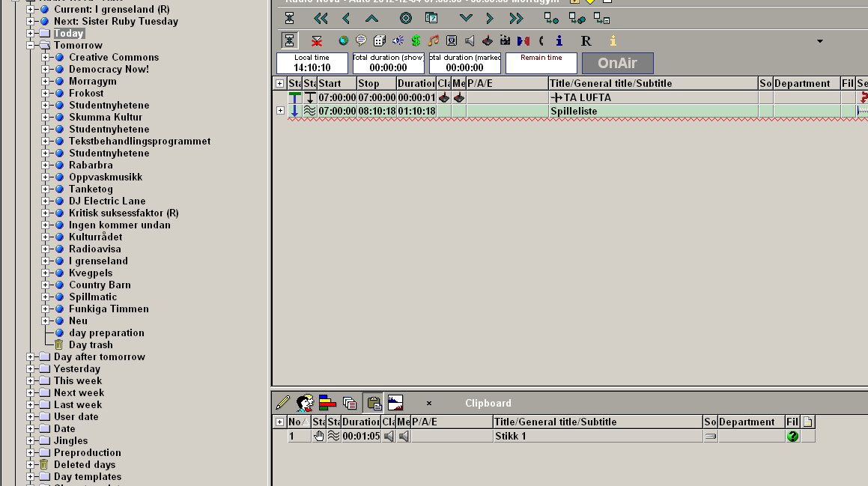Expand the Day after tomorrow folder
Viewport: 868px width, 486px height.
(31, 357)
